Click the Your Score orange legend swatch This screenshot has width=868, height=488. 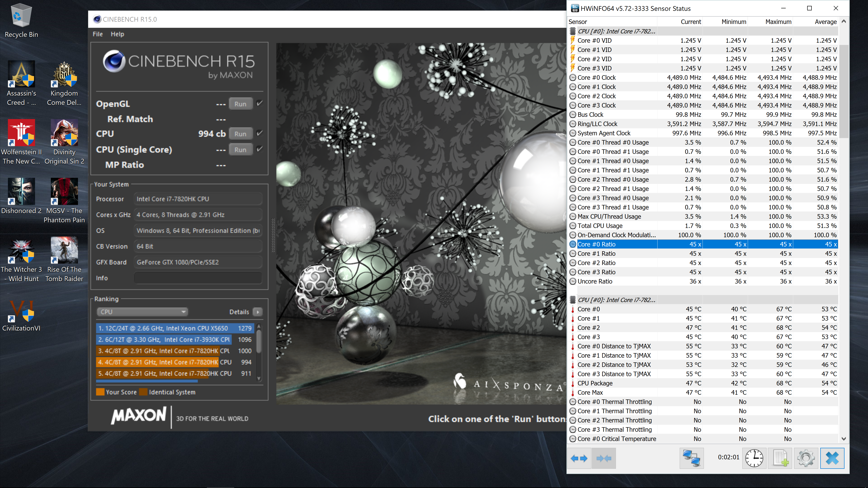pyautogui.click(x=100, y=392)
